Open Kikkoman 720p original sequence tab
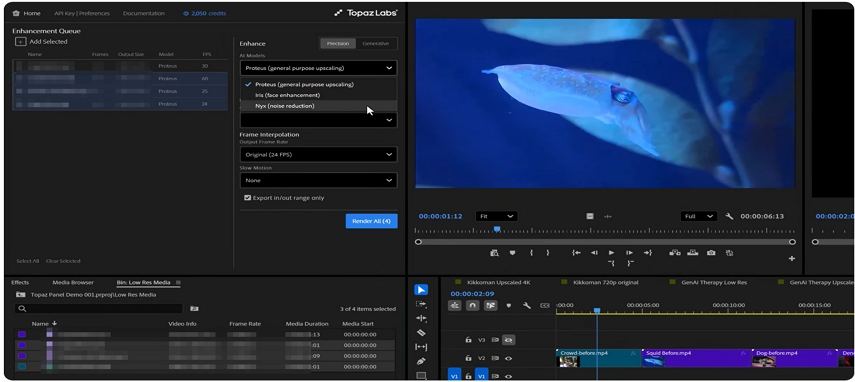 (606, 282)
